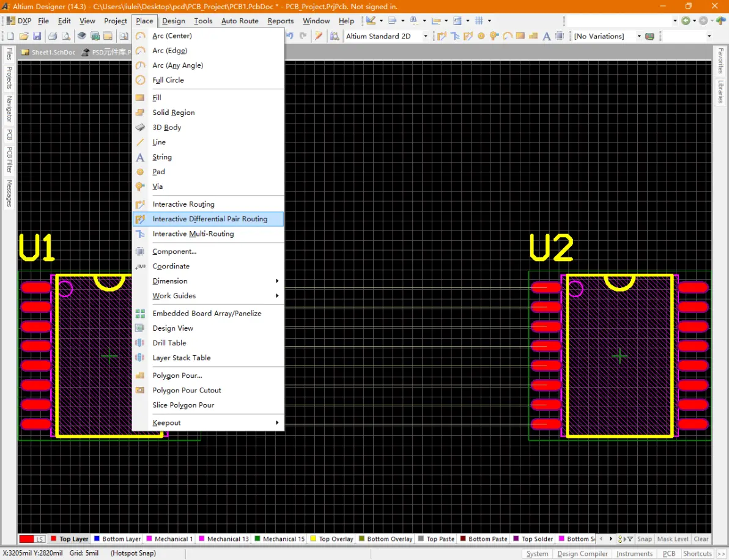Open the [No Variations] dropdown
Viewport: 729px width, 560px height.
coord(639,36)
